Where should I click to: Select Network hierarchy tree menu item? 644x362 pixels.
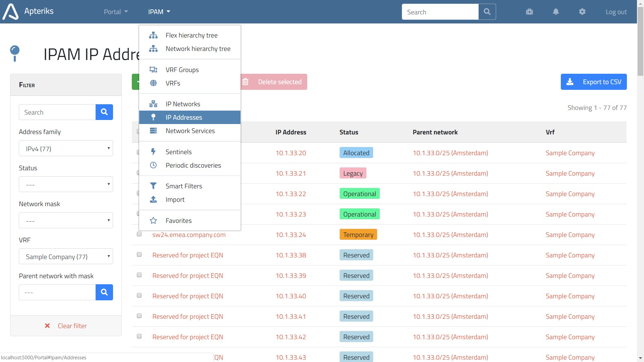[x=198, y=49]
